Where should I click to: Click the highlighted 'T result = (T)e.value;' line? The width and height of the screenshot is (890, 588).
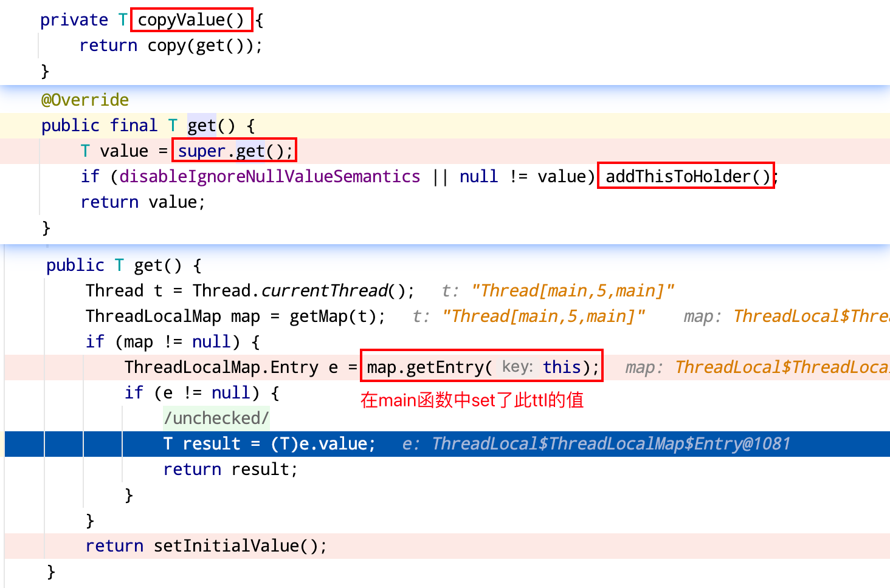coord(447,444)
